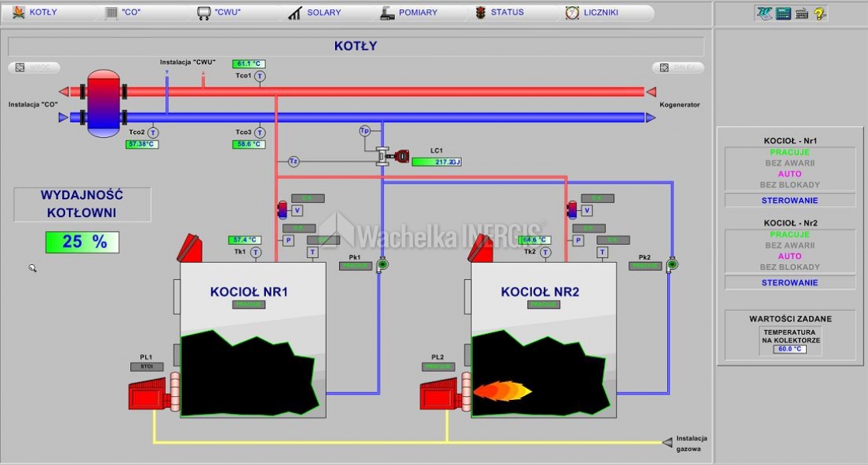
Task: Click the Tco2 temperature sensor symbol
Action: [153, 133]
